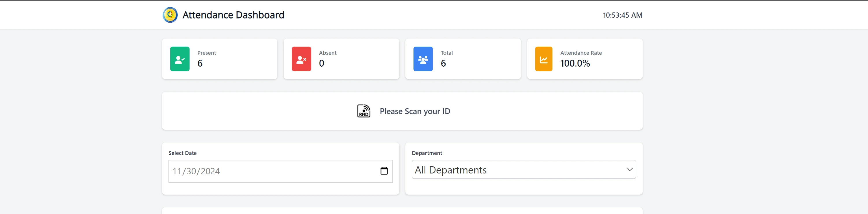Click the school logo beside Attendance Dashboard
868x214 pixels.
coord(170,15)
